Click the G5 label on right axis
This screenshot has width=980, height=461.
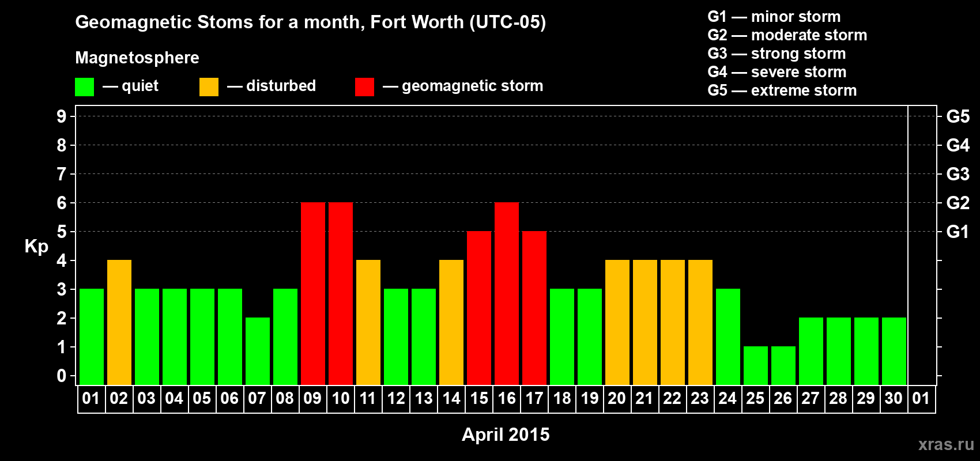point(958,116)
